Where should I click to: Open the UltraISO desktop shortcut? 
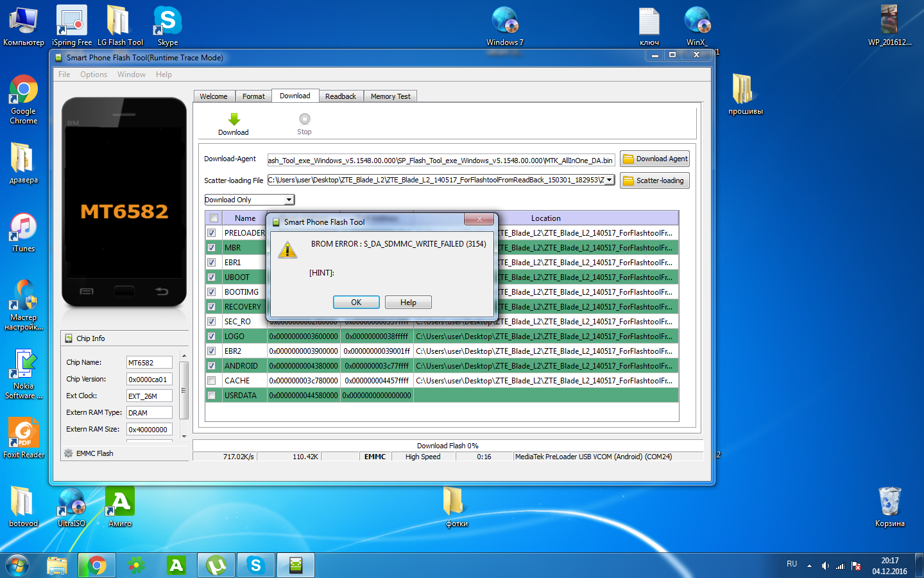[x=71, y=502]
